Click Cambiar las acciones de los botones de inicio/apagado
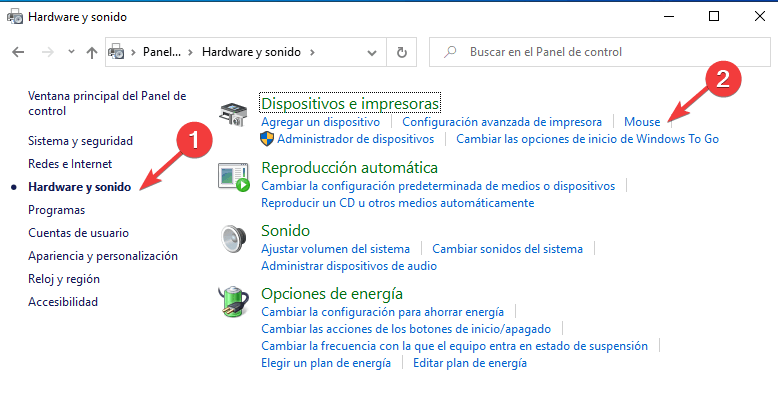Image resolution: width=778 pixels, height=393 pixels. 406,329
